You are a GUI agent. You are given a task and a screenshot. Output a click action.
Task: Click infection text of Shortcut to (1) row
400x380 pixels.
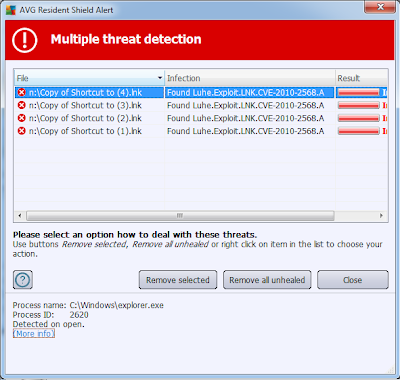tap(246, 131)
